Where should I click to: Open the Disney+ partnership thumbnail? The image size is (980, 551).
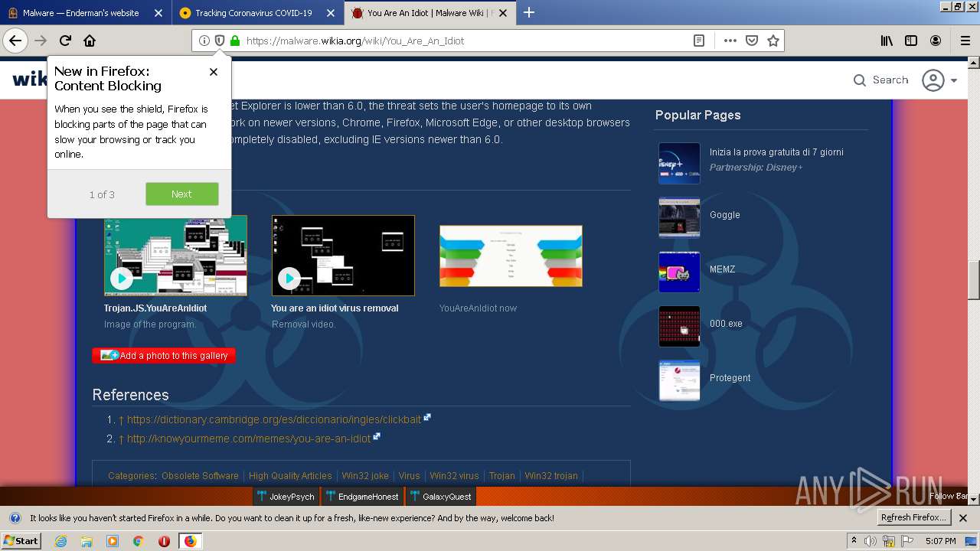(x=679, y=163)
